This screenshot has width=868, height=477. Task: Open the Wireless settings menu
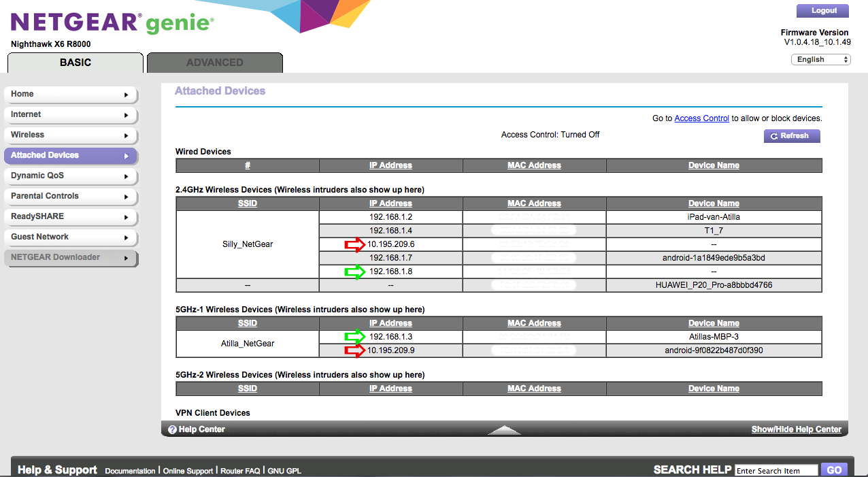pyautogui.click(x=70, y=135)
